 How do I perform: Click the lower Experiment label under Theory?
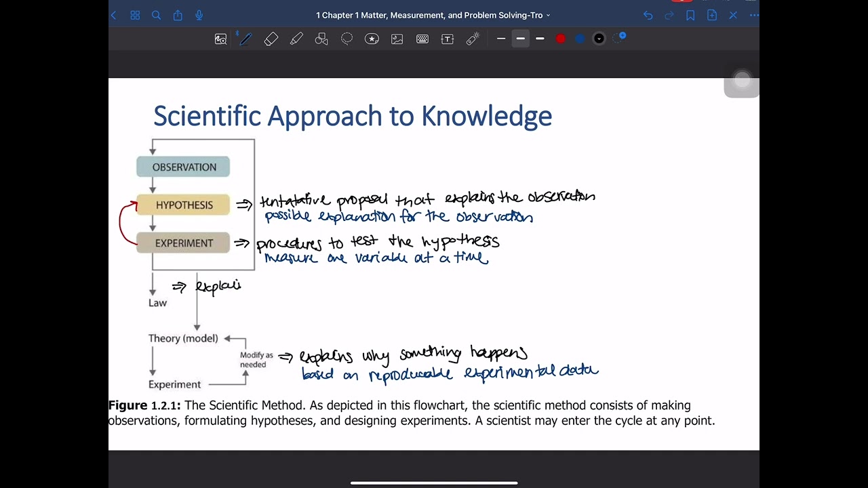tap(174, 384)
